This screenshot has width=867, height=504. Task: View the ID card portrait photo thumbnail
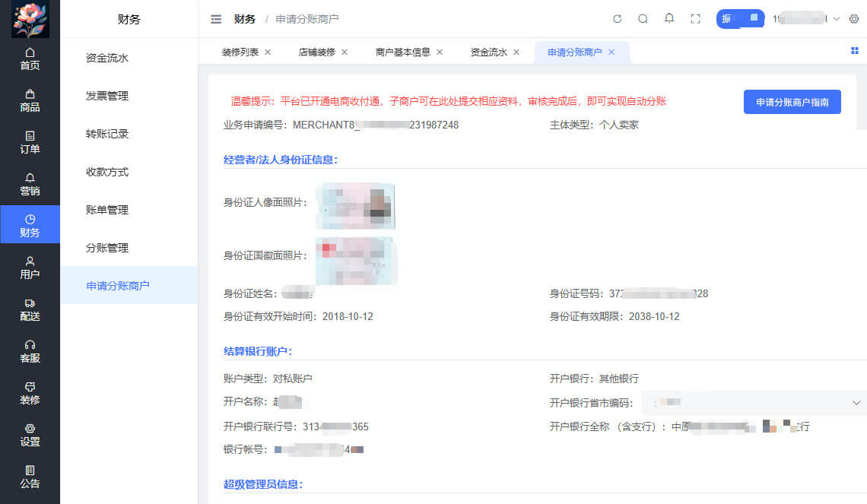tap(355, 205)
